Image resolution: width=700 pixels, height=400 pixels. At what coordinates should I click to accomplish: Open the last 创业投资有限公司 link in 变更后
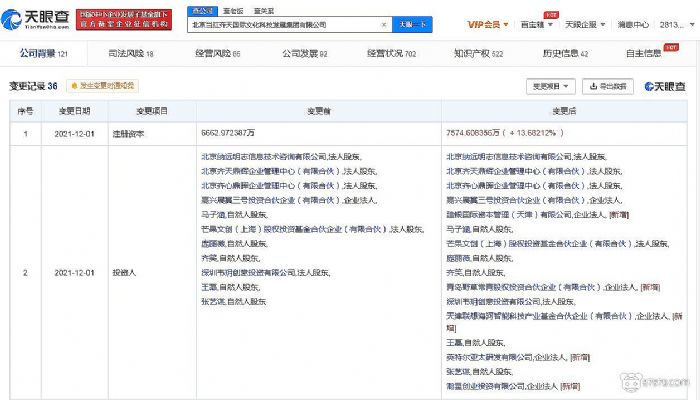pyautogui.click(x=485, y=386)
